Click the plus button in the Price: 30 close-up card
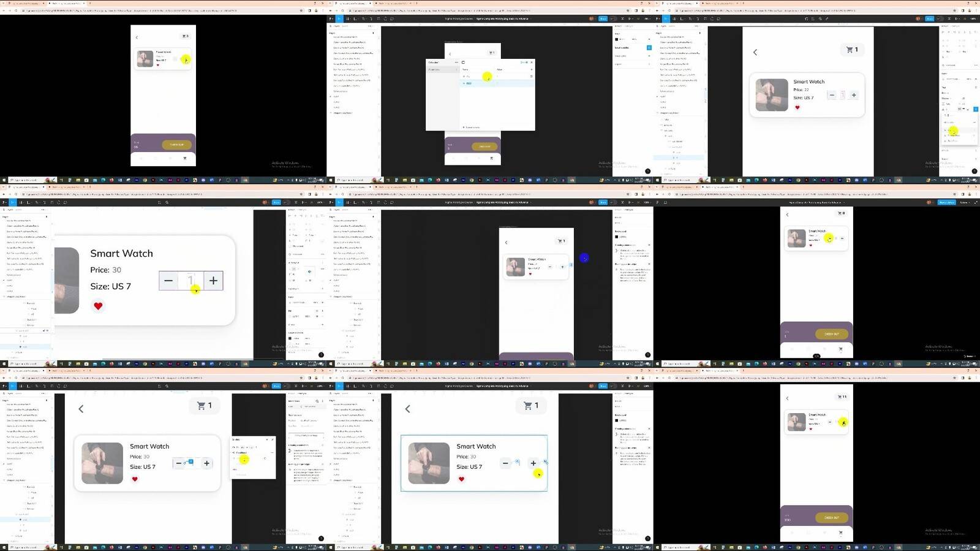Viewport: 980px width, 551px height. (213, 281)
